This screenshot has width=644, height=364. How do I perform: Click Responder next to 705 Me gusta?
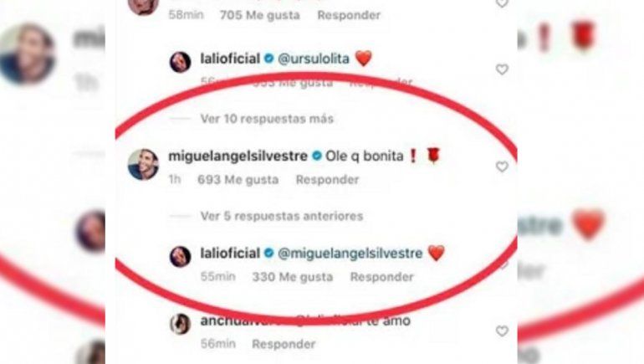click(x=349, y=15)
